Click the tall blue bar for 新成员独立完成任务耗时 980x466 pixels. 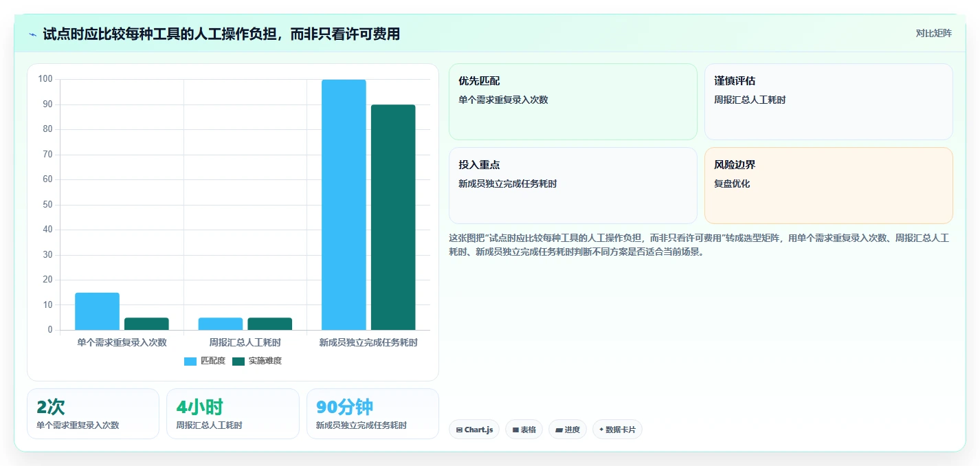(x=344, y=205)
